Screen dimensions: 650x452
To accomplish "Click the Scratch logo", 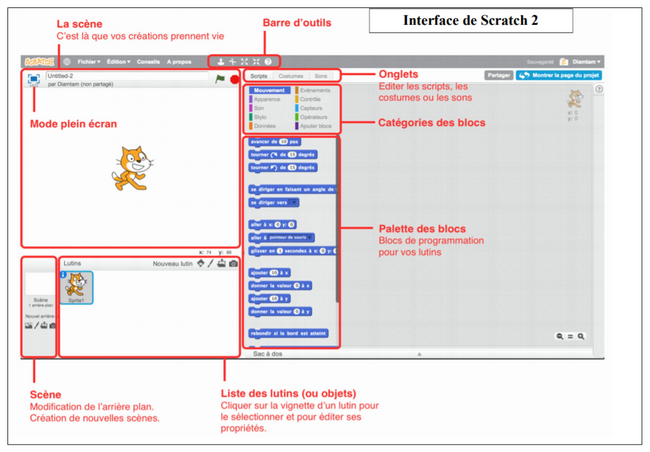I will click(x=39, y=62).
